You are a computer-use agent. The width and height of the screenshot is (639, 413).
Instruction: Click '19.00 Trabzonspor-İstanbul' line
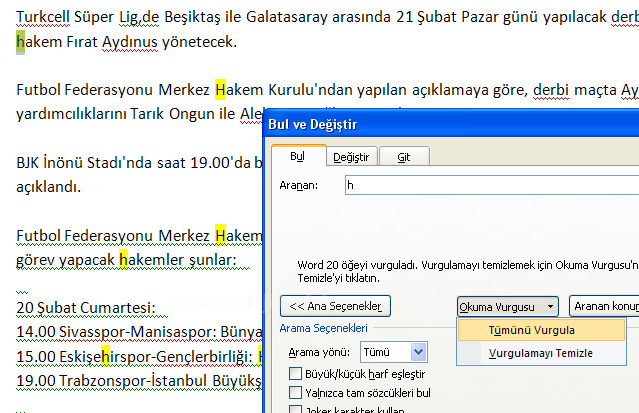tap(139, 381)
